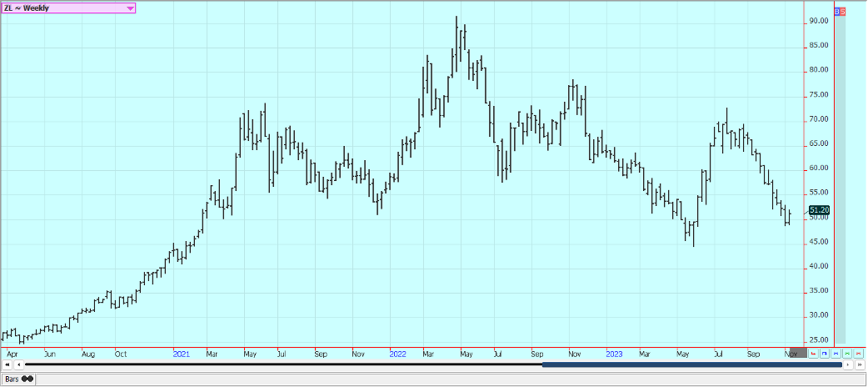
Task: Click the 2022 year label on time axis
Action: 397,353
